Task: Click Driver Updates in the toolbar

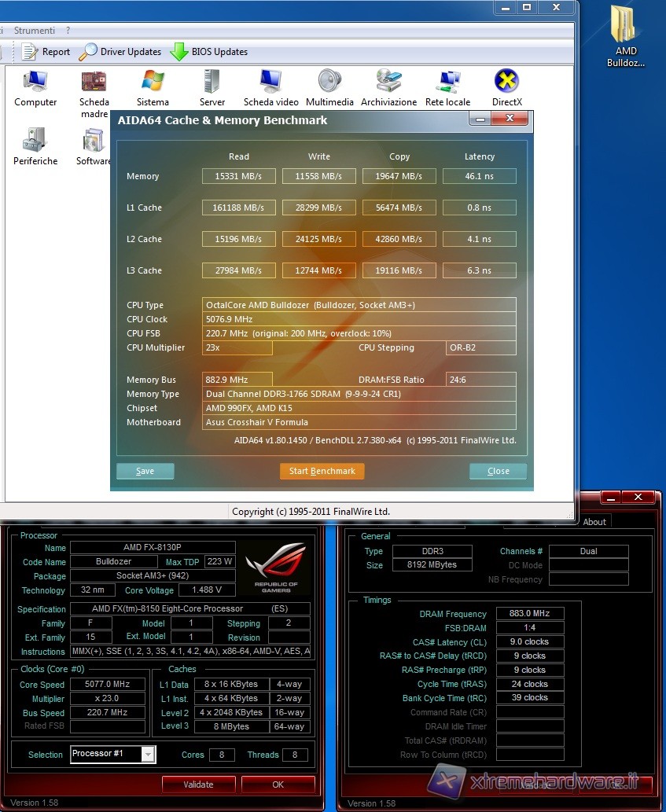Action: tap(120, 52)
